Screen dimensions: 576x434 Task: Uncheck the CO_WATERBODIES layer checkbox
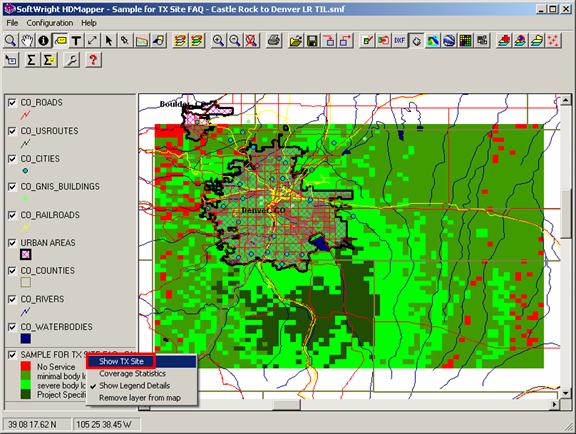click(x=12, y=327)
